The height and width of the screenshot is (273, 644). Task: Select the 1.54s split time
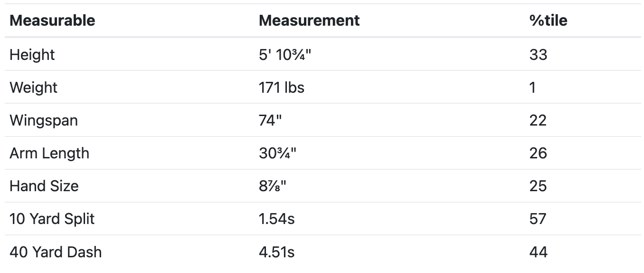coord(277,219)
